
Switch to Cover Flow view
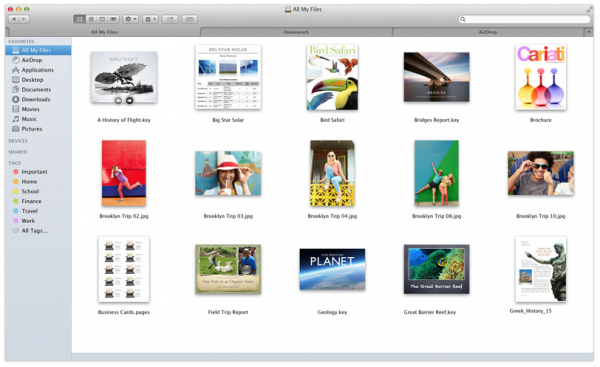pyautogui.click(x=114, y=19)
